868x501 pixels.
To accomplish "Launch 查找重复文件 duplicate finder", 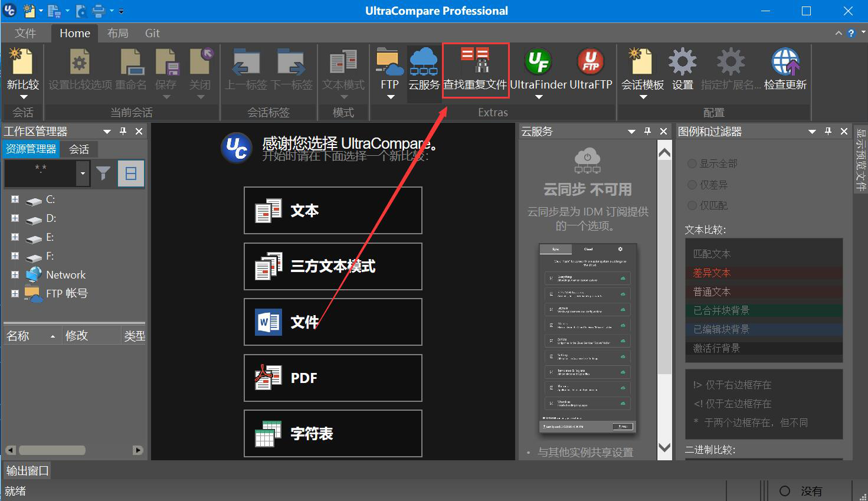I will point(476,71).
